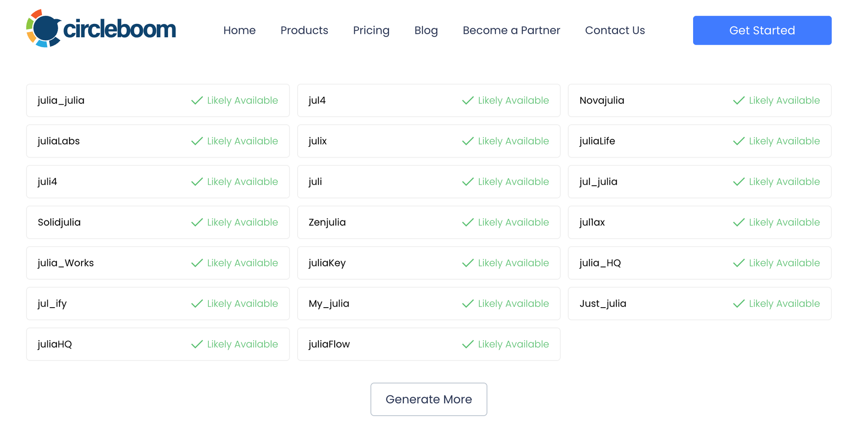This screenshot has height=433, width=868.
Task: Open the Home menu item
Action: tap(240, 30)
